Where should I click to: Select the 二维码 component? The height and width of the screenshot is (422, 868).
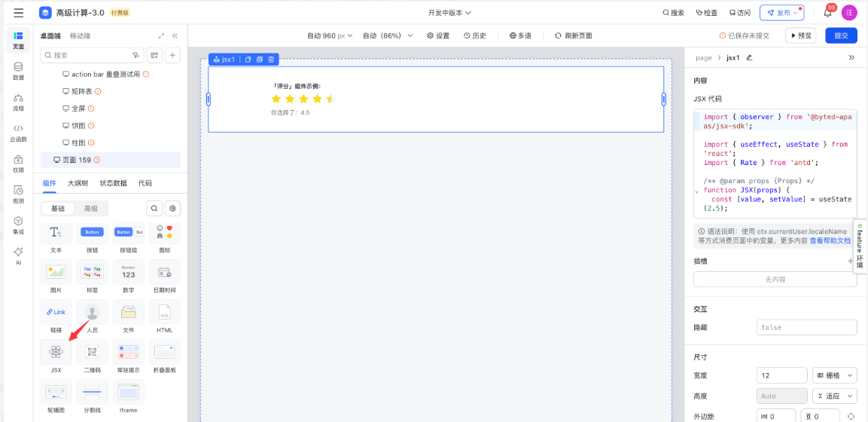pyautogui.click(x=92, y=356)
